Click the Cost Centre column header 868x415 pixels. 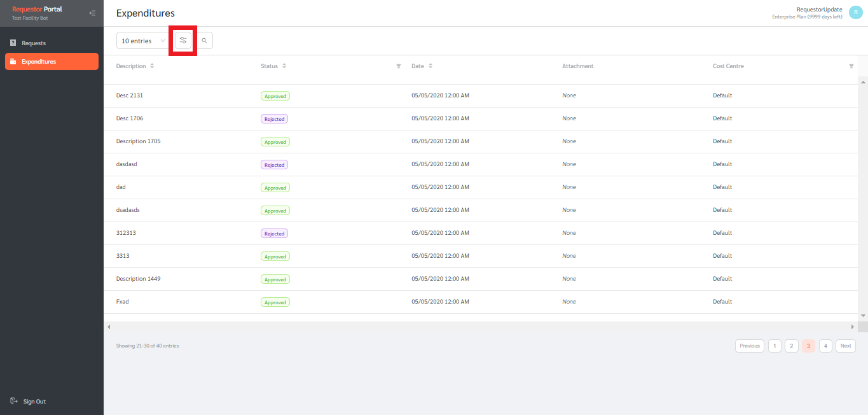tap(728, 66)
